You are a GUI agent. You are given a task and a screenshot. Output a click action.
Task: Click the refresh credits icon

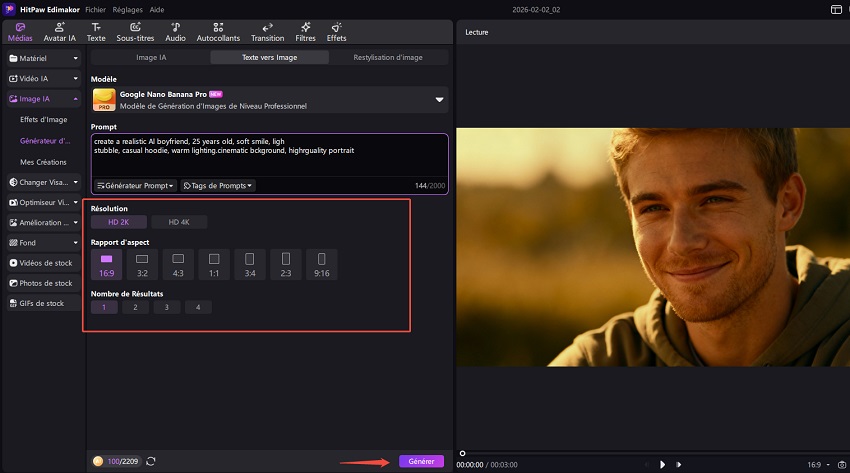[x=151, y=461]
